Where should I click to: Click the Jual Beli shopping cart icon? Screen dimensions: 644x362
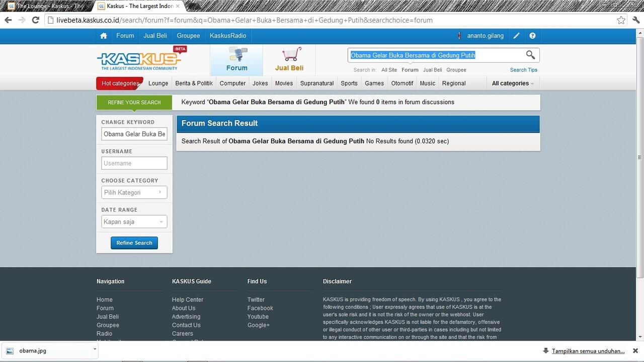pos(291,54)
